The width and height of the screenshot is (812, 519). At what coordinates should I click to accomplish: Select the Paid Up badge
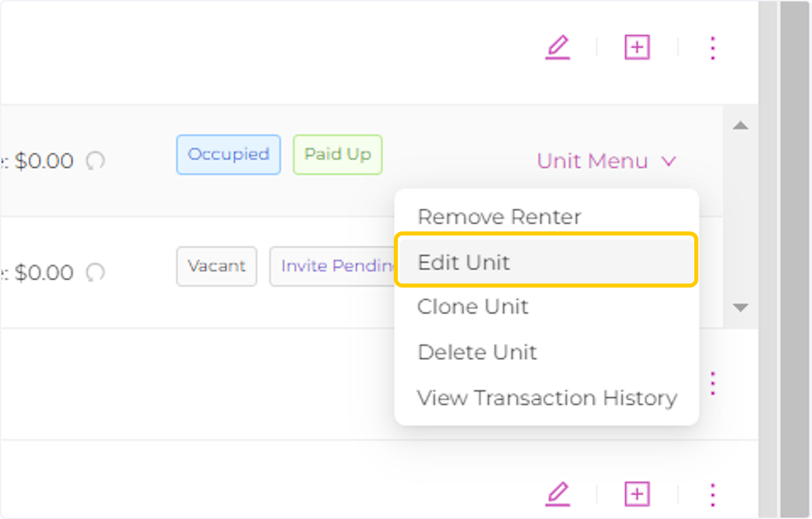pyautogui.click(x=337, y=154)
